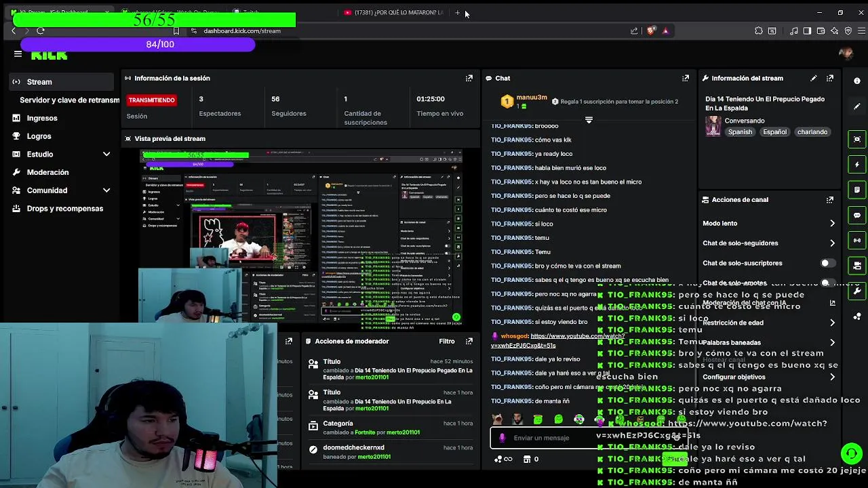Click the TRANSMITIENDO status badge
This screenshot has height=488, width=868.
(x=151, y=100)
